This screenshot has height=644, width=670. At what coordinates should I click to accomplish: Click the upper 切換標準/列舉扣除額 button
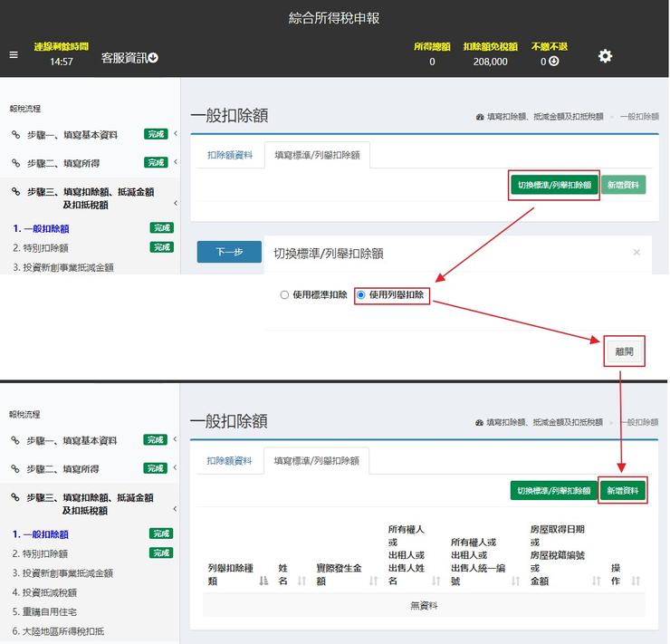pos(553,185)
